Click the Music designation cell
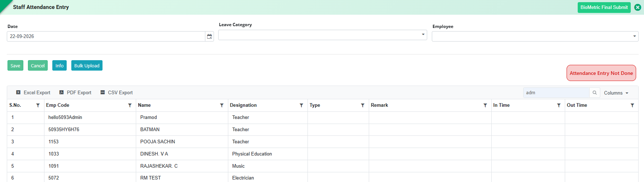The width and height of the screenshot is (644, 182). pyautogui.click(x=268, y=166)
